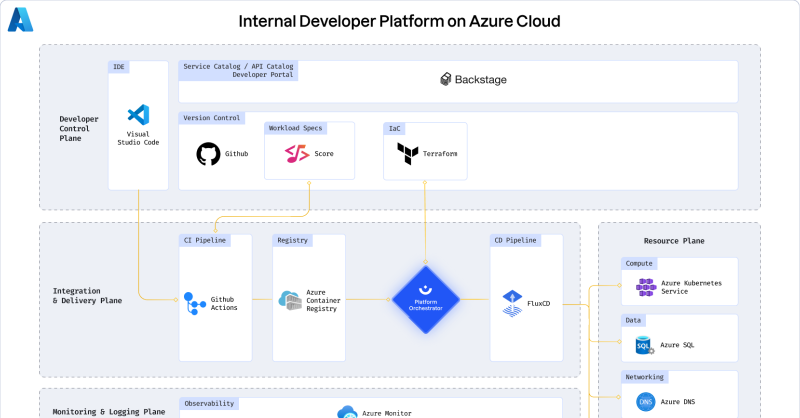
Task: Click the Integration & Delivery Plane text
Action: [87, 296]
